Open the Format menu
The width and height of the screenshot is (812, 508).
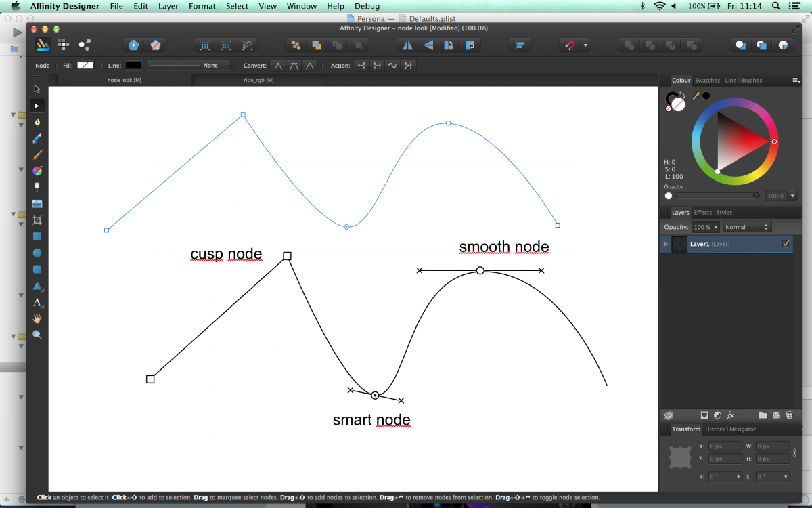coord(202,6)
